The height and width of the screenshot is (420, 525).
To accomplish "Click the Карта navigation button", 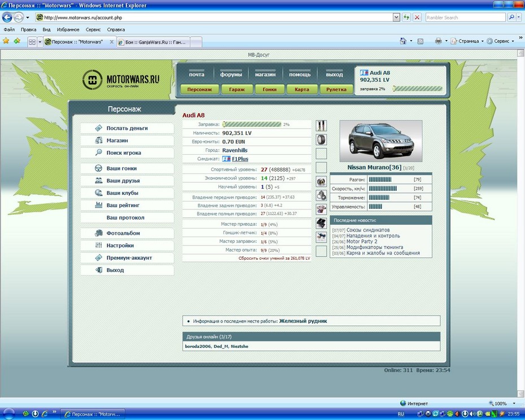I will [x=301, y=89].
